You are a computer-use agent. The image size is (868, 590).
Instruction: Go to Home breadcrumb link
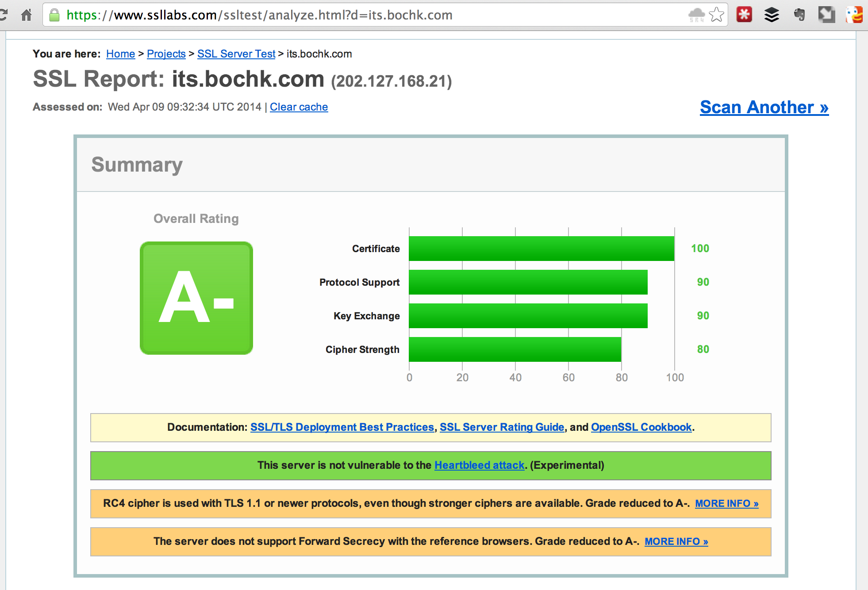point(120,54)
